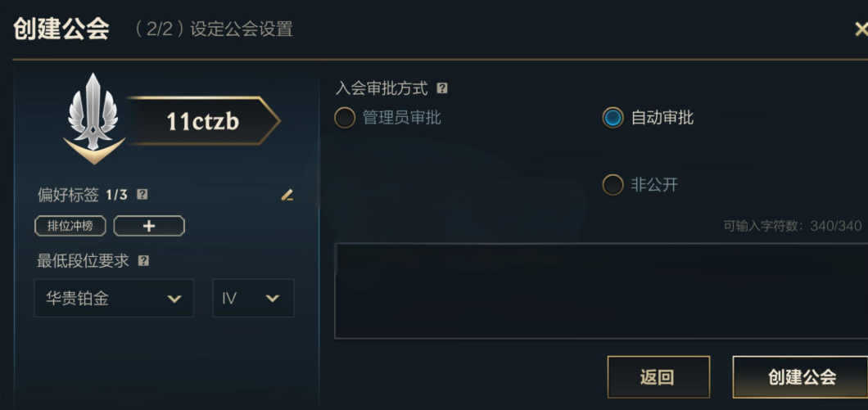Click the 自动审批 label text
The image size is (868, 410).
[662, 118]
